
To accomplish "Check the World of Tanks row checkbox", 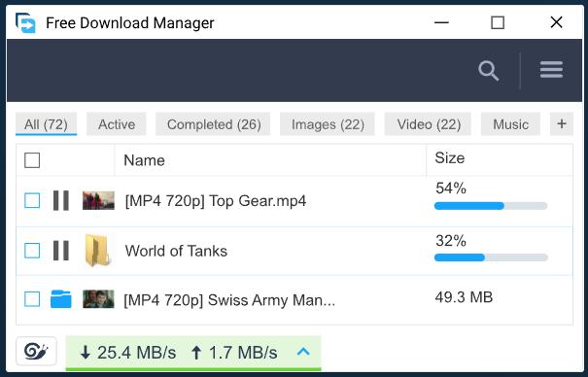I will click(32, 251).
